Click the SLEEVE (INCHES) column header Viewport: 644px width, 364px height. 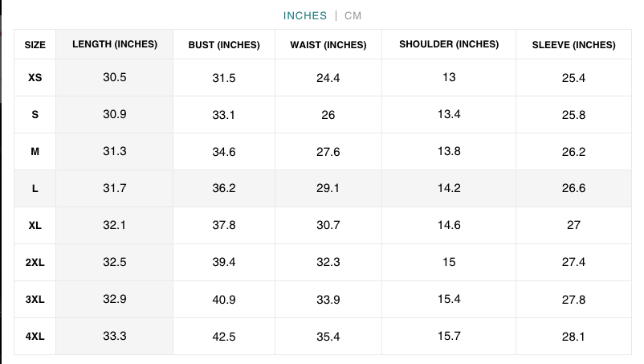573,45
